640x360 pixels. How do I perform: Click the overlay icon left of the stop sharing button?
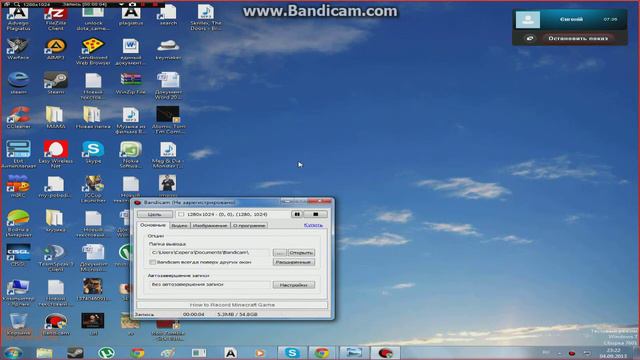[529, 38]
